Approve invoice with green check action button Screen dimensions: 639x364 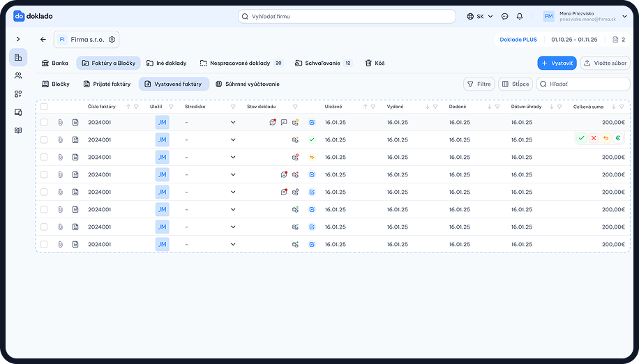pos(582,138)
